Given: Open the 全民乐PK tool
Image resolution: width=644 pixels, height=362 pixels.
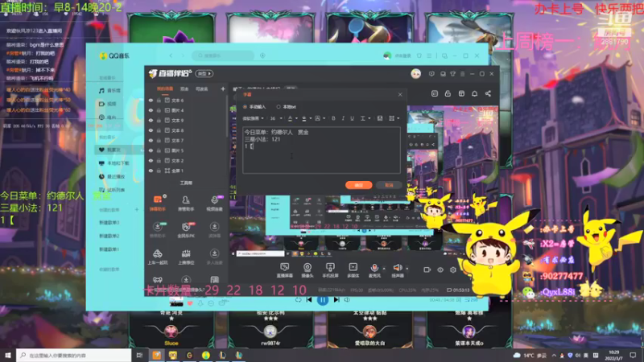Looking at the screenshot, I should (186, 230).
